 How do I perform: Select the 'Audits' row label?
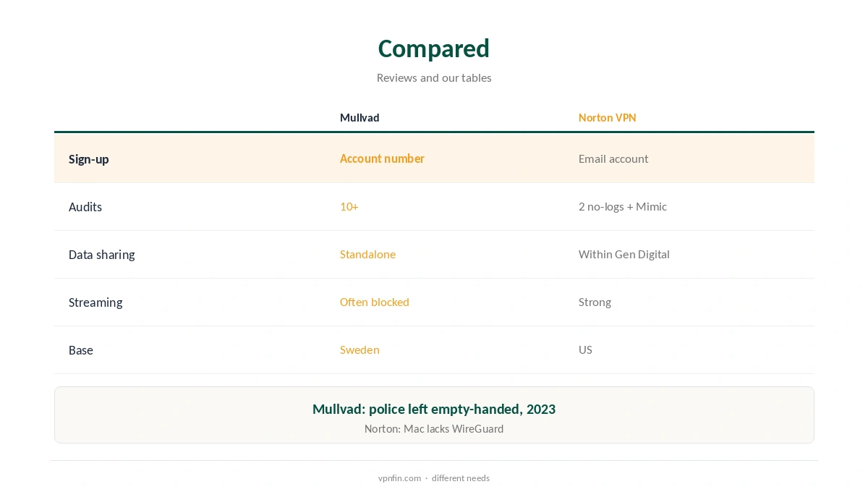(x=85, y=206)
